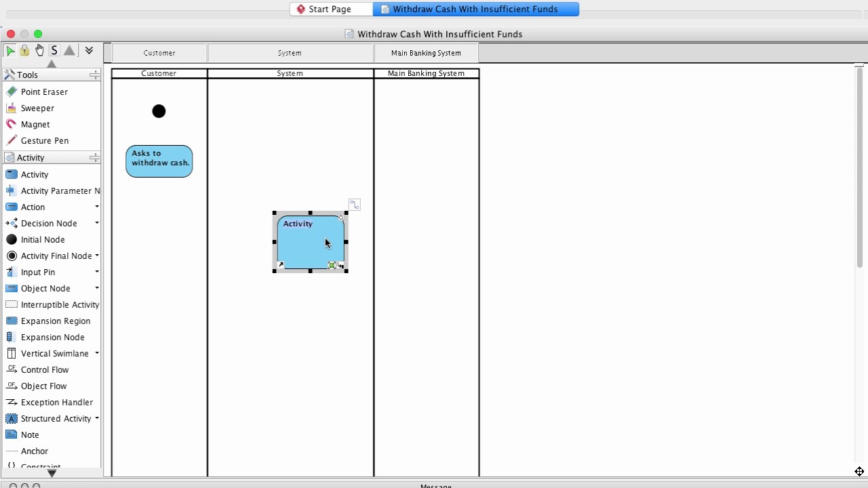Image resolution: width=868 pixels, height=488 pixels.
Task: Select 'Asks to withdraw cash.' activity
Action: (159, 161)
